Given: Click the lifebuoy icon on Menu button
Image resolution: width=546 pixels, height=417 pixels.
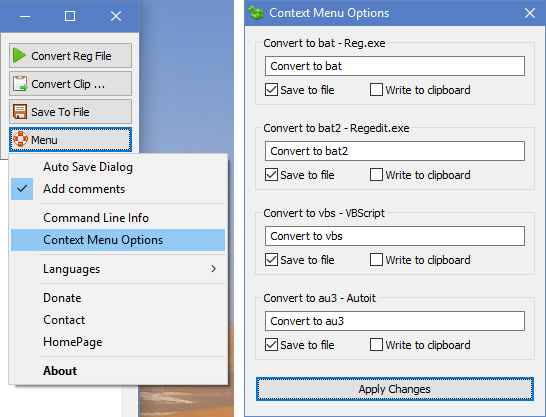Looking at the screenshot, I should point(21,139).
